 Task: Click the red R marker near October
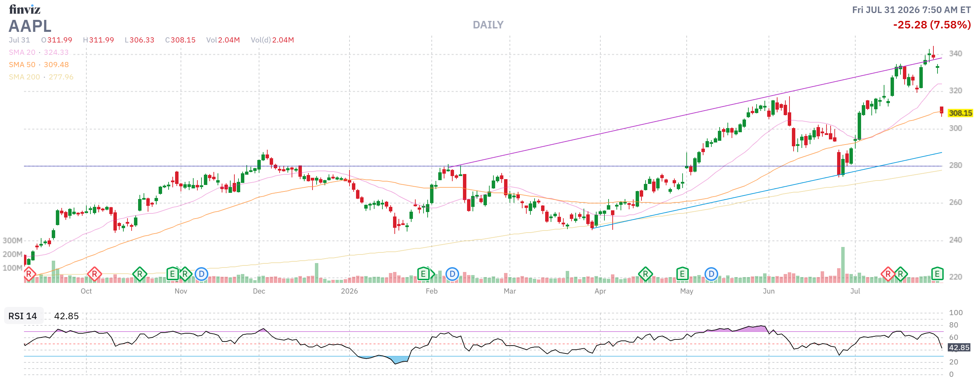point(94,274)
